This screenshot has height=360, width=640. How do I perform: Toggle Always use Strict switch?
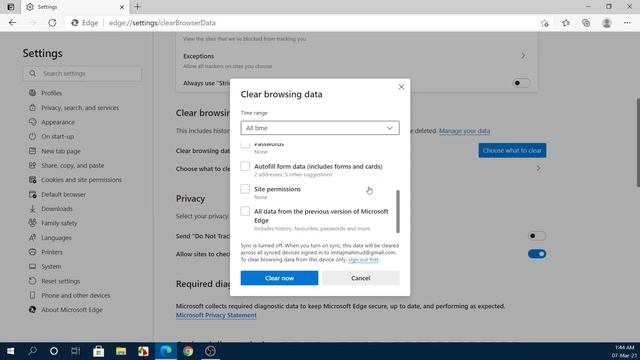pos(521,83)
